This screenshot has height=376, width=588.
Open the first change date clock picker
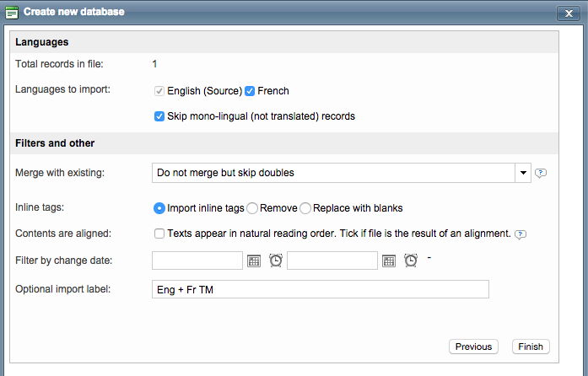pos(276,261)
